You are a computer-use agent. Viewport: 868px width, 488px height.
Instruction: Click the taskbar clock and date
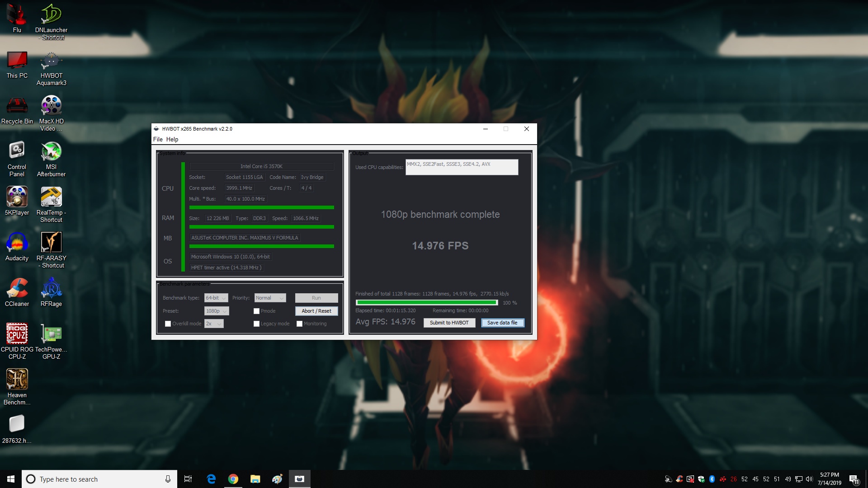(x=830, y=479)
